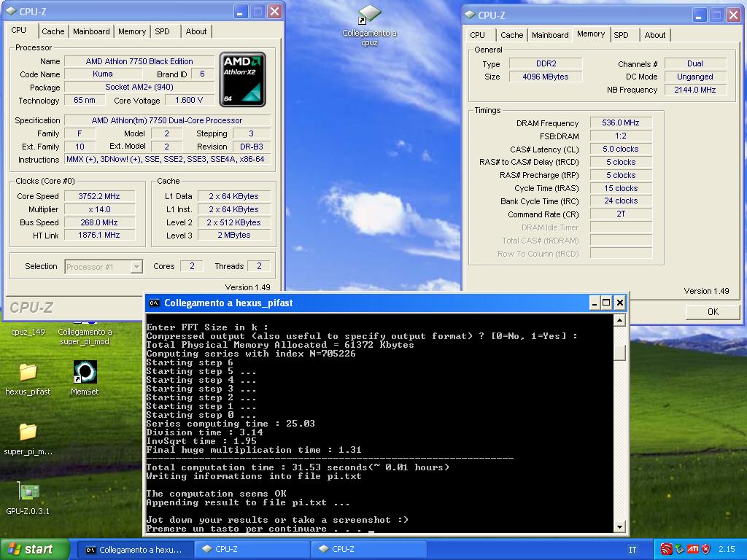Viewport: 747px width, 560px height.
Task: Click the Core Voltage 1.600 V value
Action: point(189,100)
